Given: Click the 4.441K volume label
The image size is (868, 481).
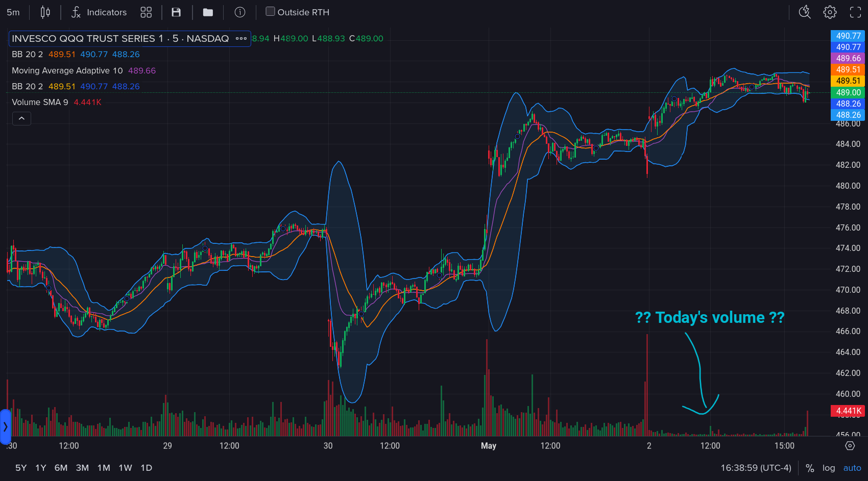Looking at the screenshot, I should pos(848,411).
